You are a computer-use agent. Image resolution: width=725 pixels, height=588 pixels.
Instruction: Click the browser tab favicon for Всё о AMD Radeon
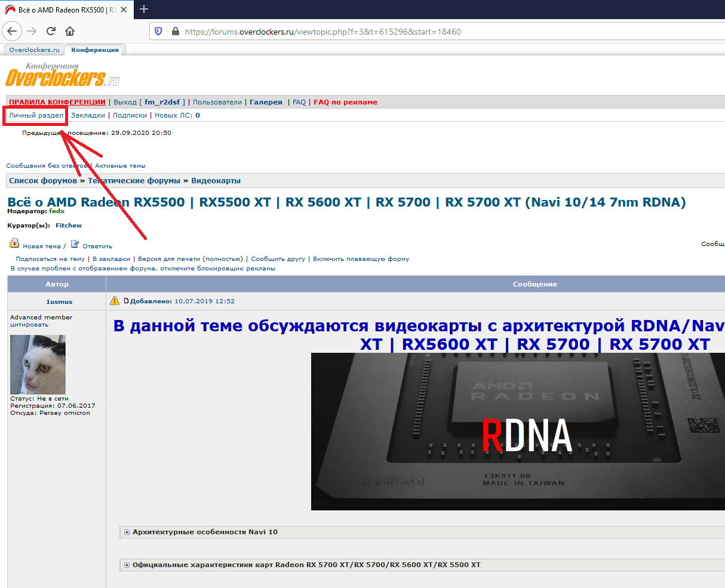coord(10,10)
